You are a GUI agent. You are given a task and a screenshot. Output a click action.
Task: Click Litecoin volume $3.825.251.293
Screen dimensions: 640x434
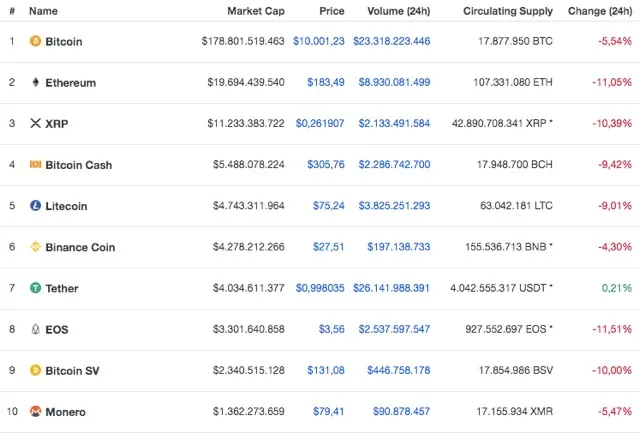click(x=394, y=206)
